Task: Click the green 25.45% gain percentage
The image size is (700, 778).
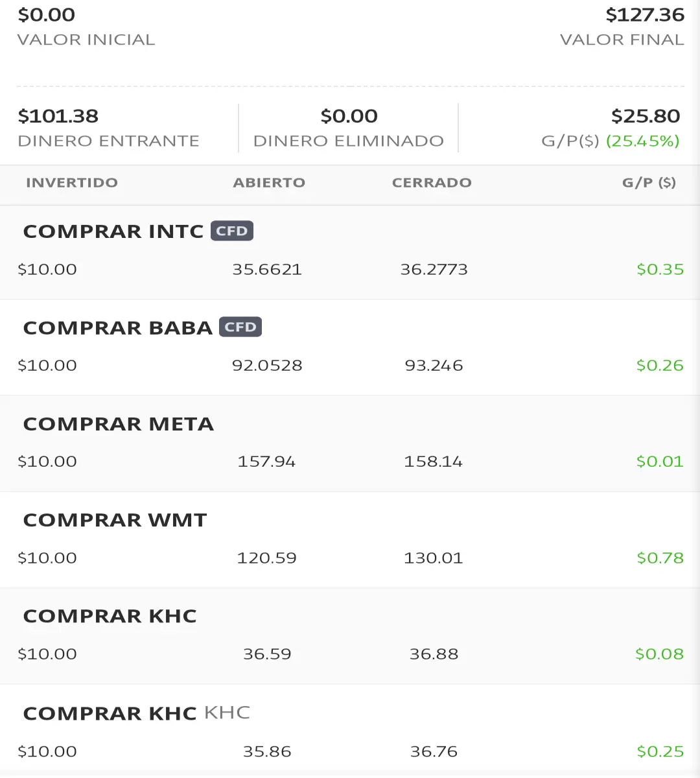Action: [x=643, y=141]
